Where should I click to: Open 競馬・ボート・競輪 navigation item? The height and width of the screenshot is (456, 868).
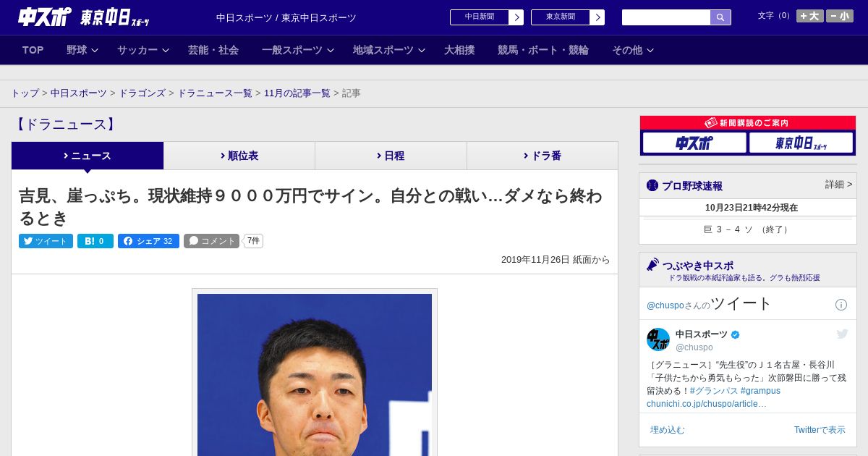coord(543,50)
